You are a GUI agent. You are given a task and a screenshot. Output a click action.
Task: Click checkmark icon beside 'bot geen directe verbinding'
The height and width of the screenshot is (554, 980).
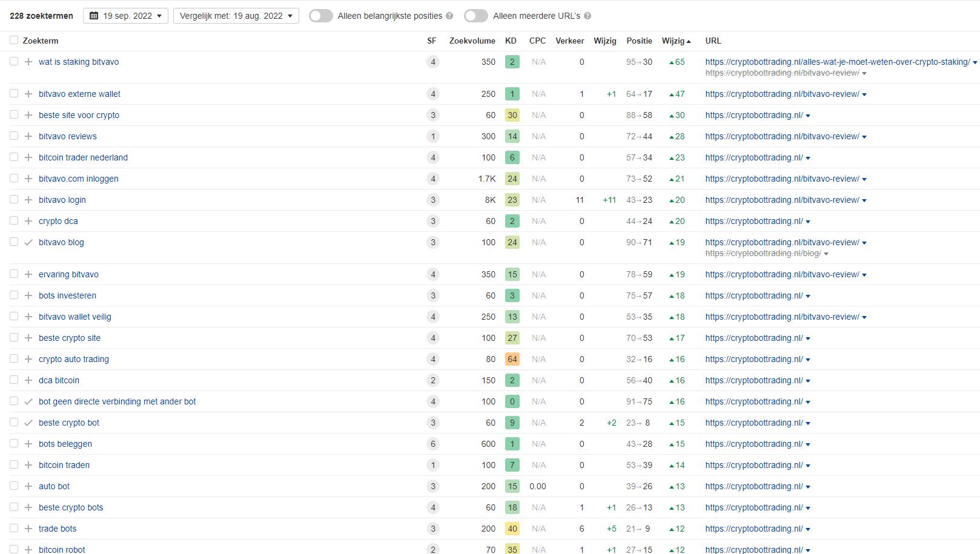click(x=28, y=401)
